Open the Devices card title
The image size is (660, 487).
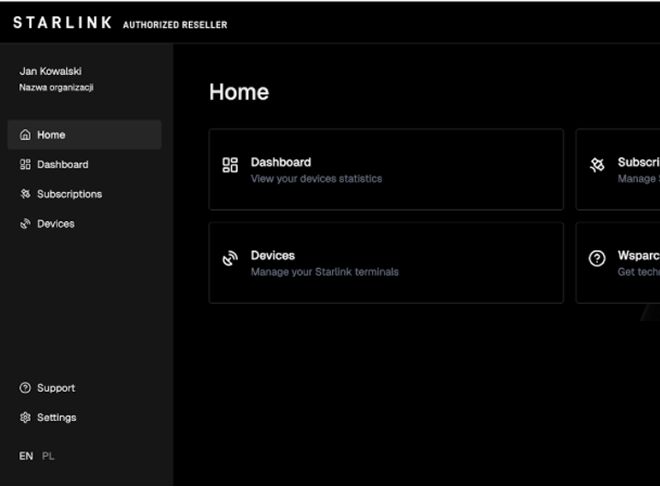(273, 255)
